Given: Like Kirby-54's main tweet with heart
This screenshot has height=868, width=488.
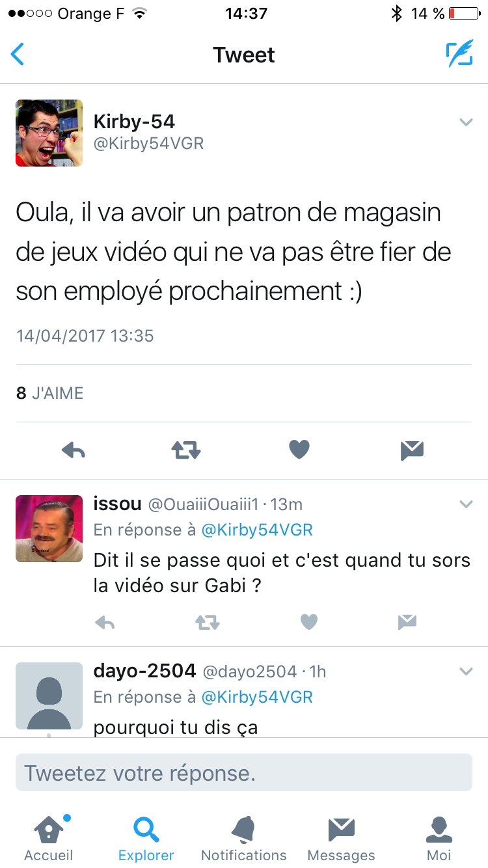Looking at the screenshot, I should point(299,450).
